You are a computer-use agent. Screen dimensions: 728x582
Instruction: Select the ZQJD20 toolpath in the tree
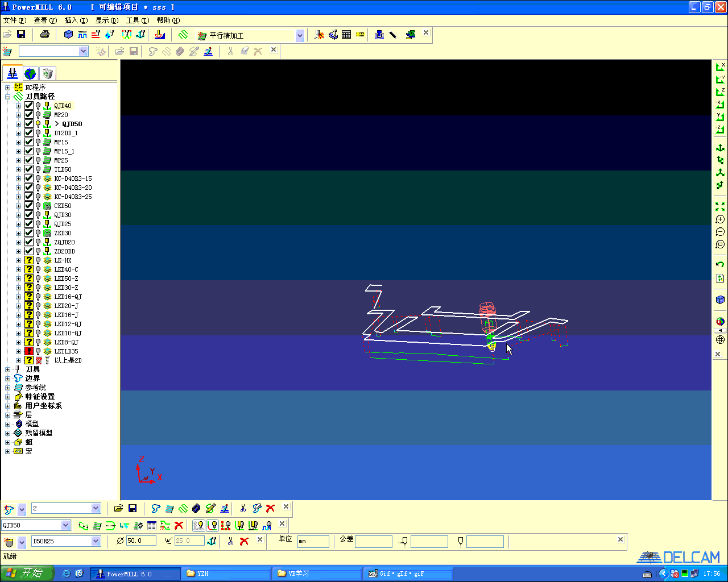pos(64,242)
